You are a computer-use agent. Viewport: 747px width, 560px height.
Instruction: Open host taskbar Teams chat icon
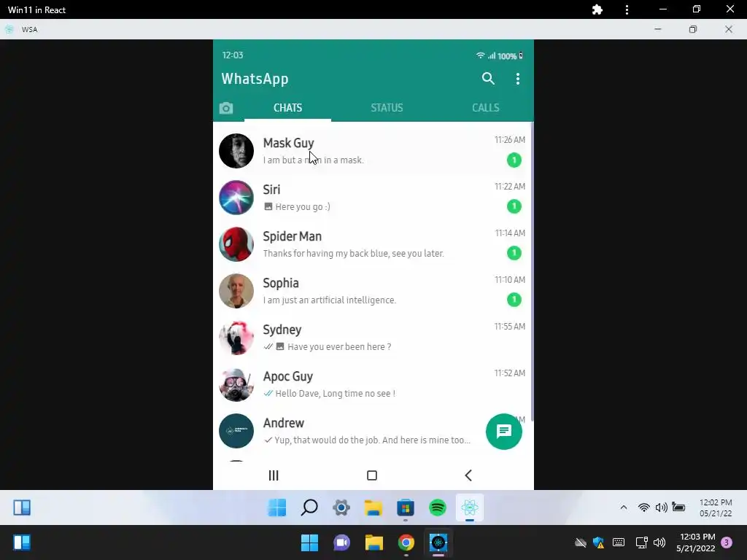341,542
